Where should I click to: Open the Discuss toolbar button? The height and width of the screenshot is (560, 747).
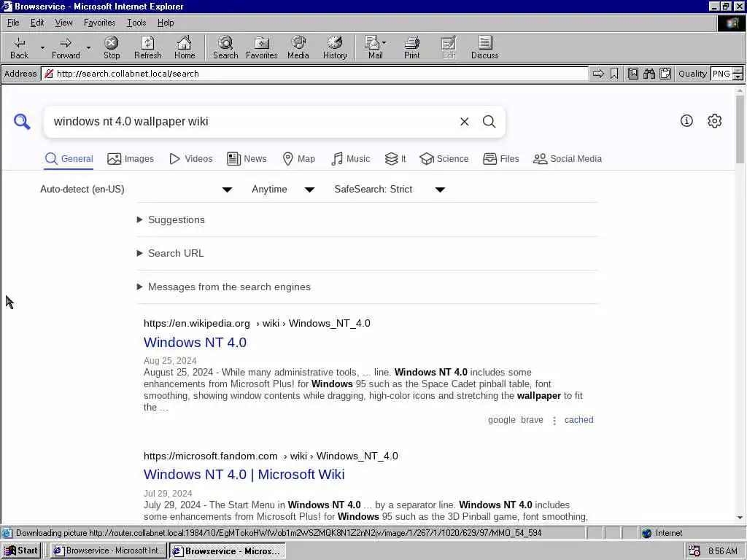[x=484, y=47]
